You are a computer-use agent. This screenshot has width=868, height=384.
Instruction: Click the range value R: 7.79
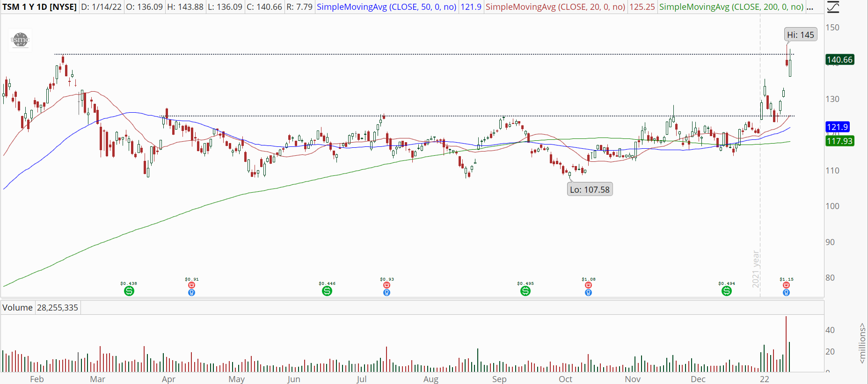pyautogui.click(x=299, y=7)
